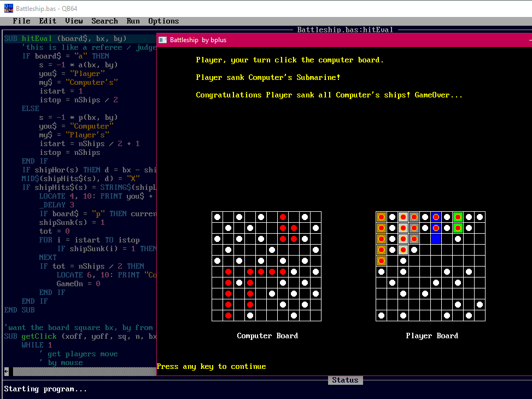Screen dimensions: 532x399
Task: Click the bottom green ship cell on Player Board
Action: (x=458, y=228)
